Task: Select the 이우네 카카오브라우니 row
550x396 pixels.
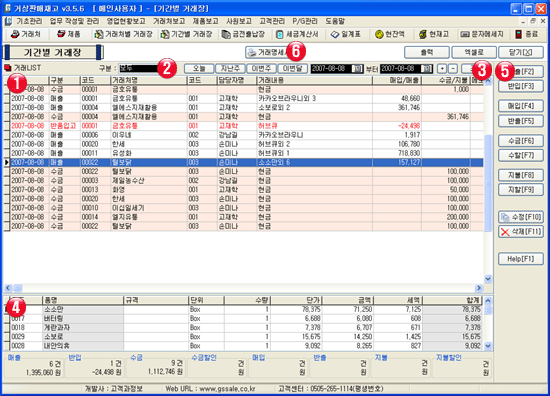Action: coord(243,135)
